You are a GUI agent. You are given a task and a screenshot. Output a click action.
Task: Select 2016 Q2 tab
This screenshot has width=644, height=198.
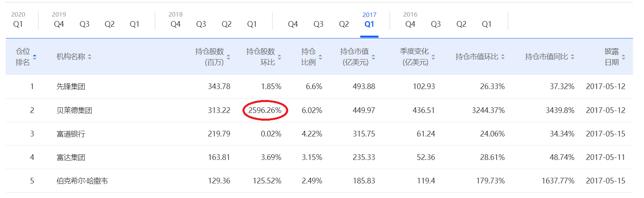pyautogui.click(x=461, y=24)
